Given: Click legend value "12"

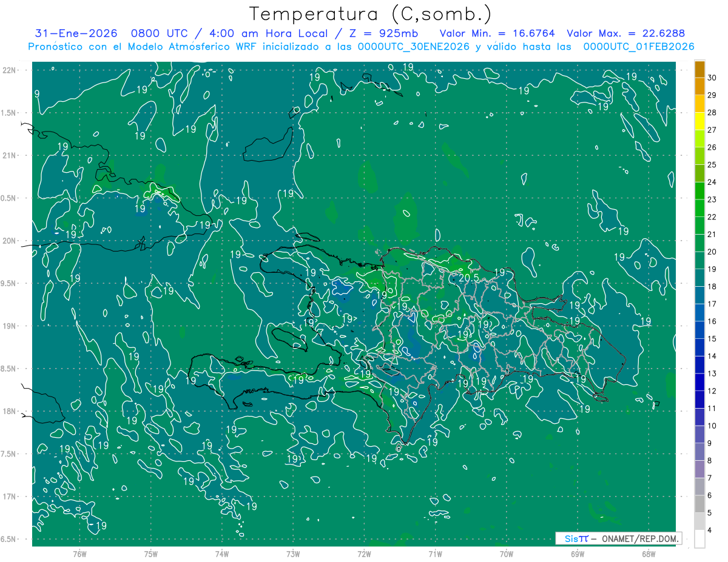Looking at the screenshot, I should (712, 391).
